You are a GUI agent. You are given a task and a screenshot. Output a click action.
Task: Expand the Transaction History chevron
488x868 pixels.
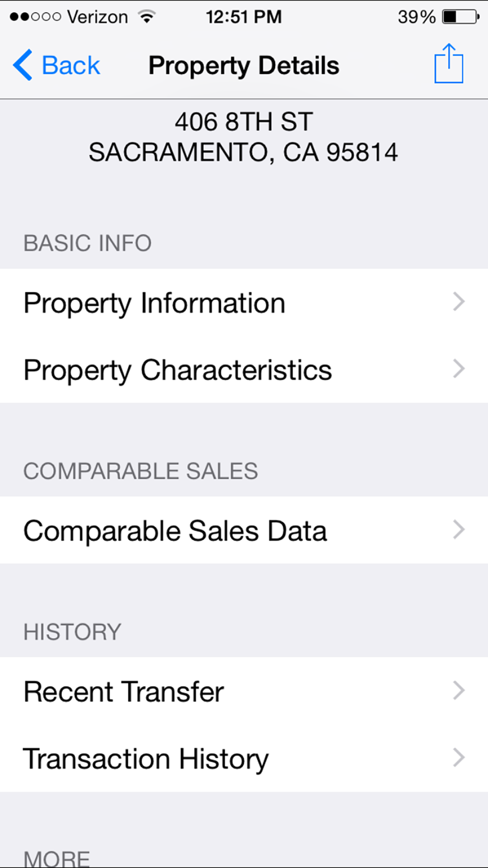(x=459, y=758)
